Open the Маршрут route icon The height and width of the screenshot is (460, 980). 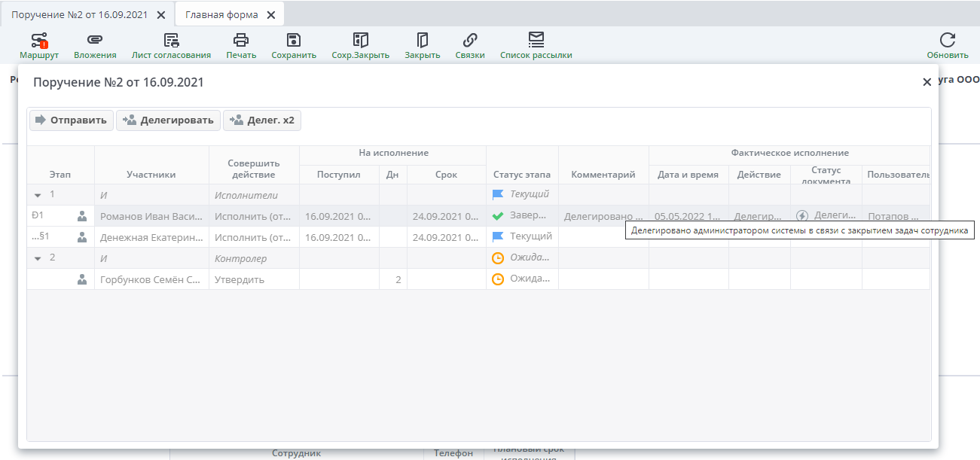[39, 41]
